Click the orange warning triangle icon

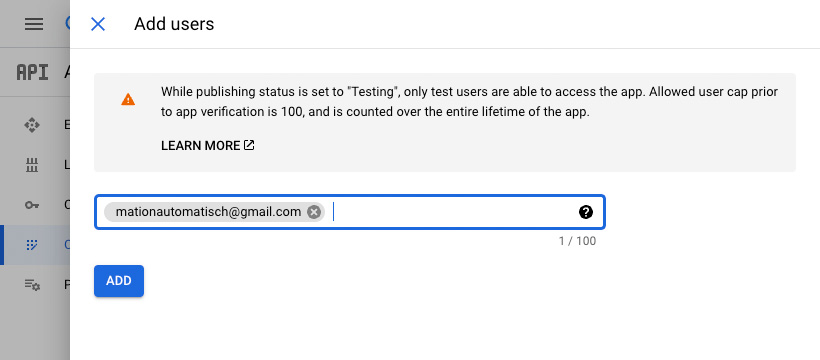[128, 99]
